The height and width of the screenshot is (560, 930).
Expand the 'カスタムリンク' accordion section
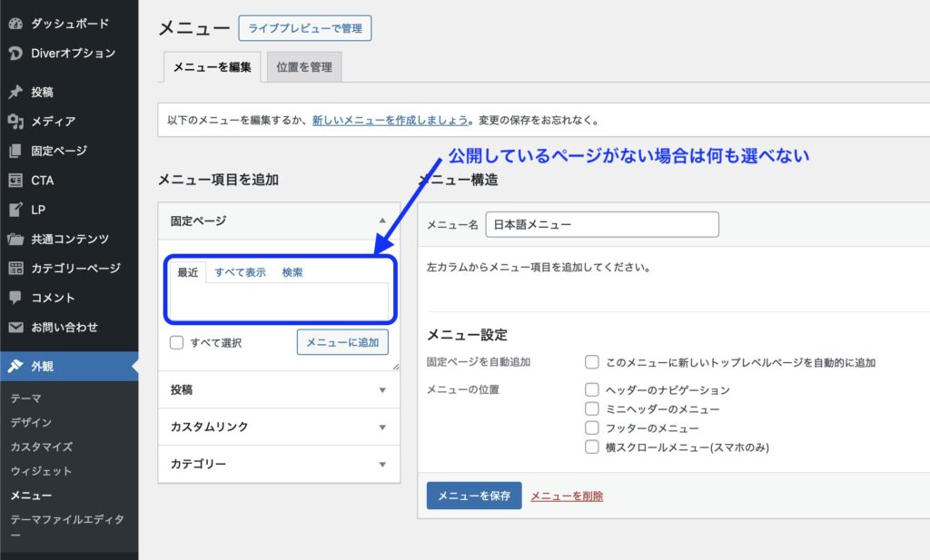[x=381, y=427]
